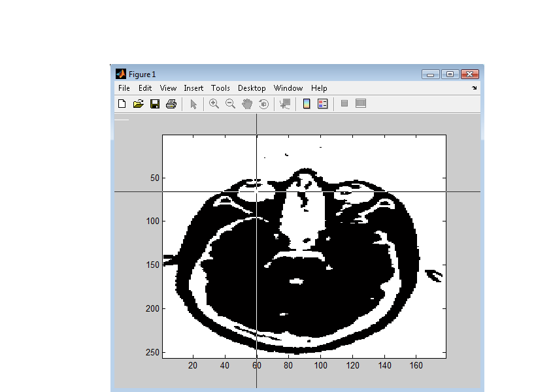This screenshot has height=392, width=536.
Task: Select the Zoom Out magnifier tool
Action: [230, 104]
